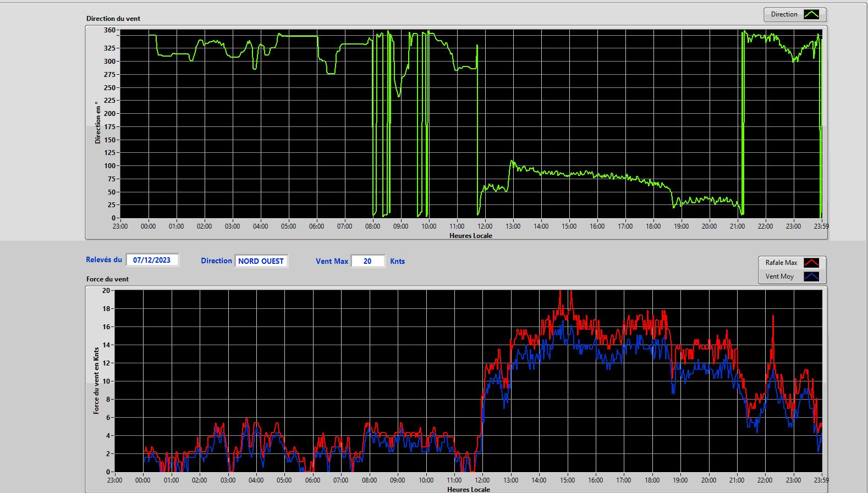This screenshot has width=868, height=493.
Task: Click the Vent Moy blue legend swatch
Action: [x=811, y=276]
